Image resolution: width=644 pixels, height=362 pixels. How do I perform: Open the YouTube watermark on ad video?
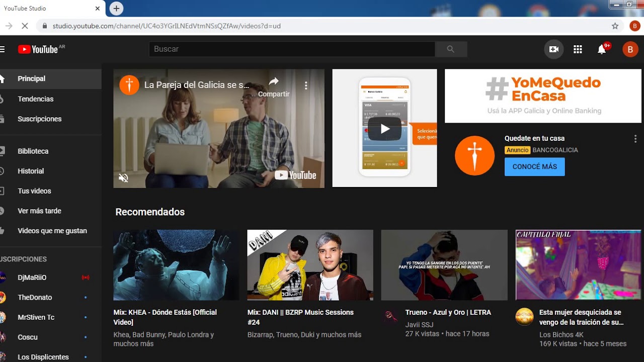(x=295, y=175)
